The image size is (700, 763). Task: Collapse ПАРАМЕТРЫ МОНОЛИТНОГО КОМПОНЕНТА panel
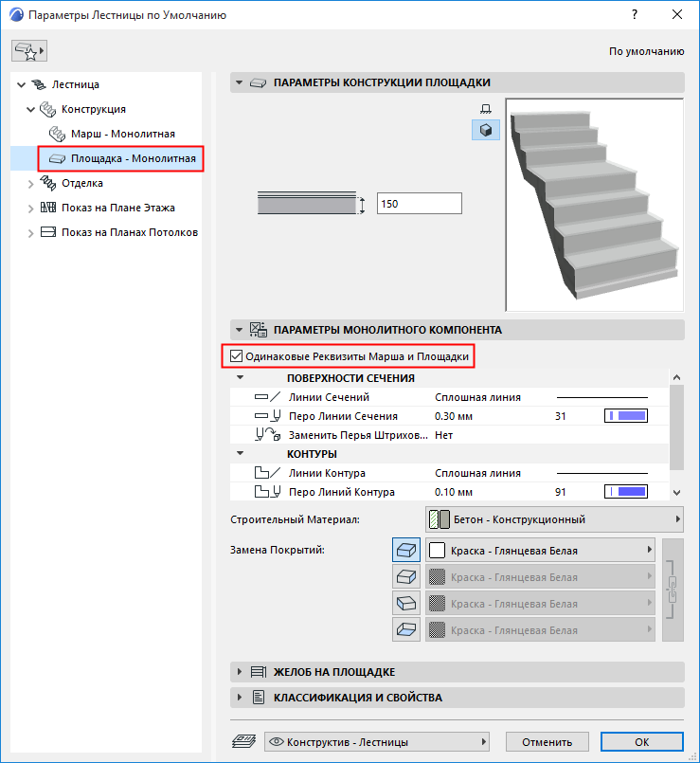pos(239,330)
